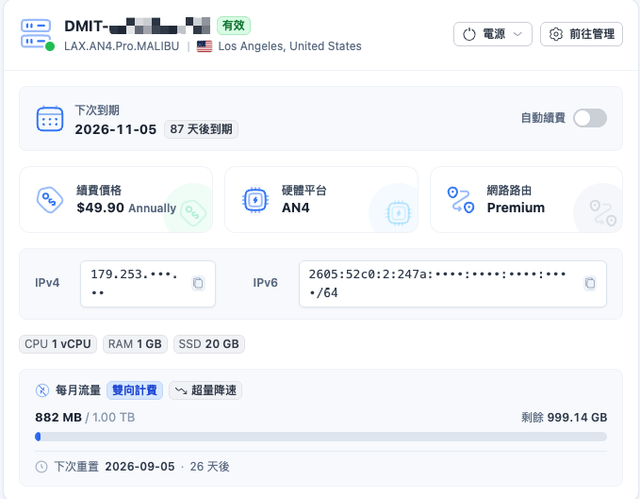This screenshot has width=640, height=499.
Task: Click the faded tag watermark icon in 續費價格 card
Action: click(193, 212)
